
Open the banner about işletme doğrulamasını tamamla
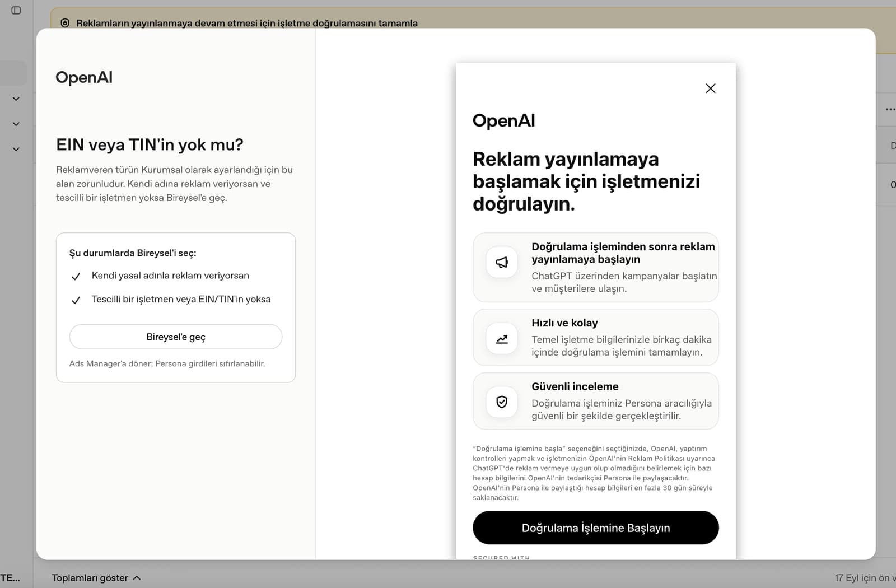click(x=247, y=23)
